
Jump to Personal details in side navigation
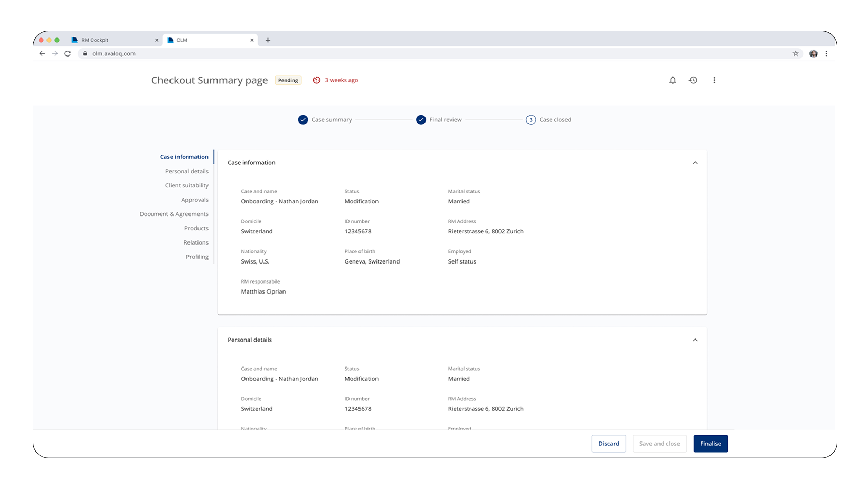[187, 171]
